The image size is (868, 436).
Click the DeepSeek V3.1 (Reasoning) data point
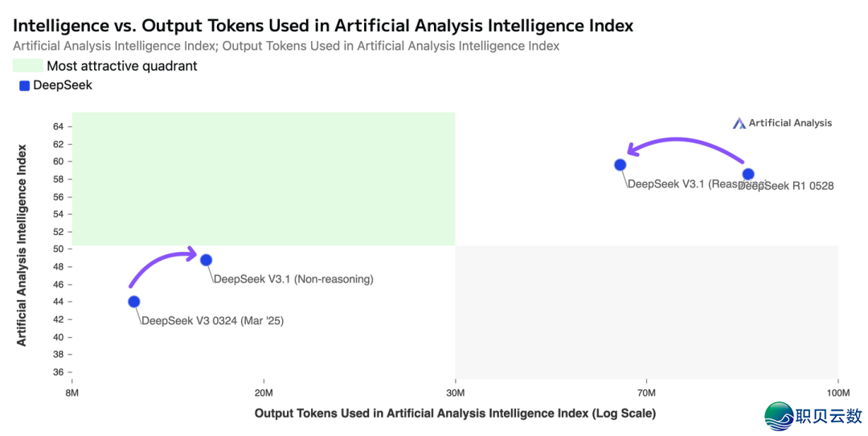(x=620, y=165)
